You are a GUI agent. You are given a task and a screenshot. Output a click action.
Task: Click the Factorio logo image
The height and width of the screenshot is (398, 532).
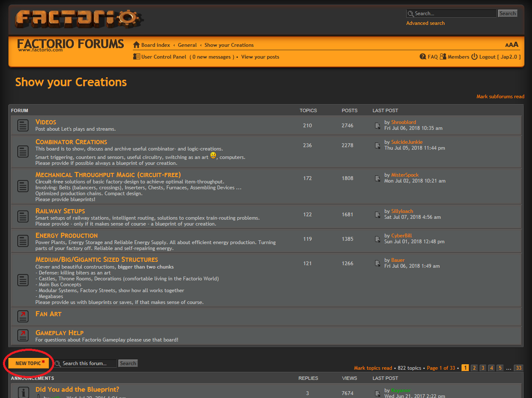pyautogui.click(x=80, y=19)
